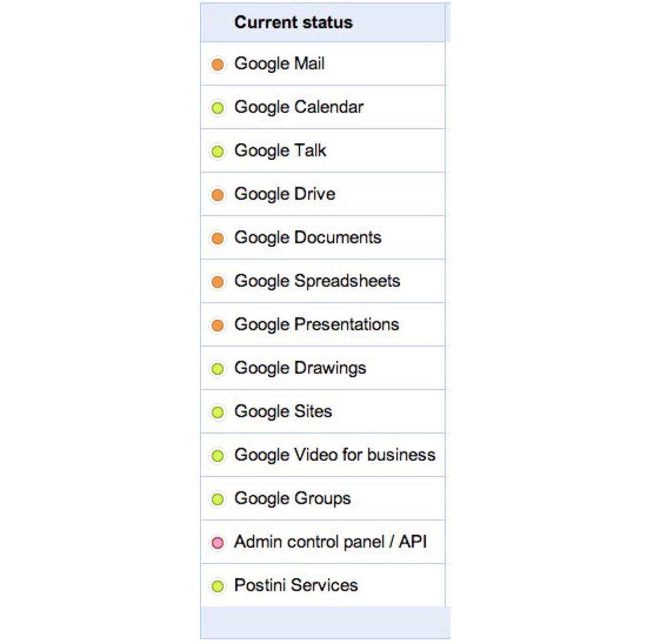Click the pink status dot for Admin control panel
Image resolution: width=647 pixels, height=644 pixels.
click(218, 542)
